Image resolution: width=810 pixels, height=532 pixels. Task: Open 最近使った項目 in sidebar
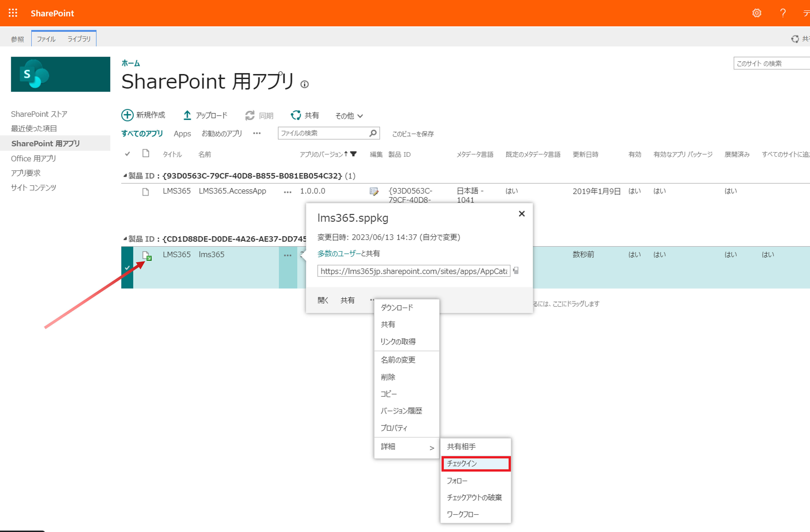coord(34,129)
